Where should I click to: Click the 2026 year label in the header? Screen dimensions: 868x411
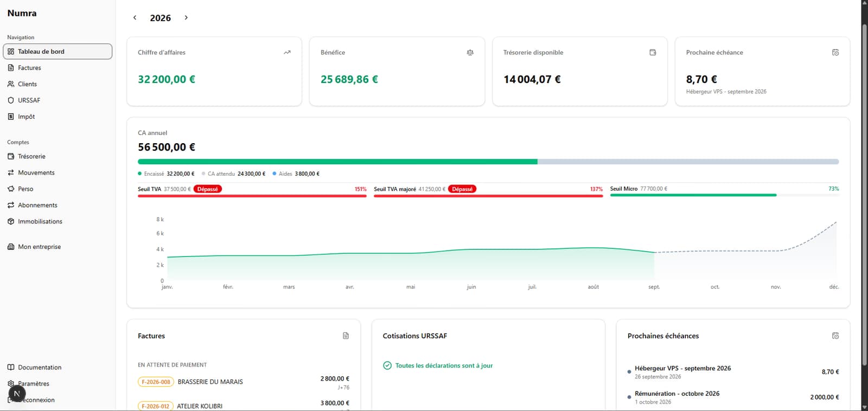click(161, 18)
